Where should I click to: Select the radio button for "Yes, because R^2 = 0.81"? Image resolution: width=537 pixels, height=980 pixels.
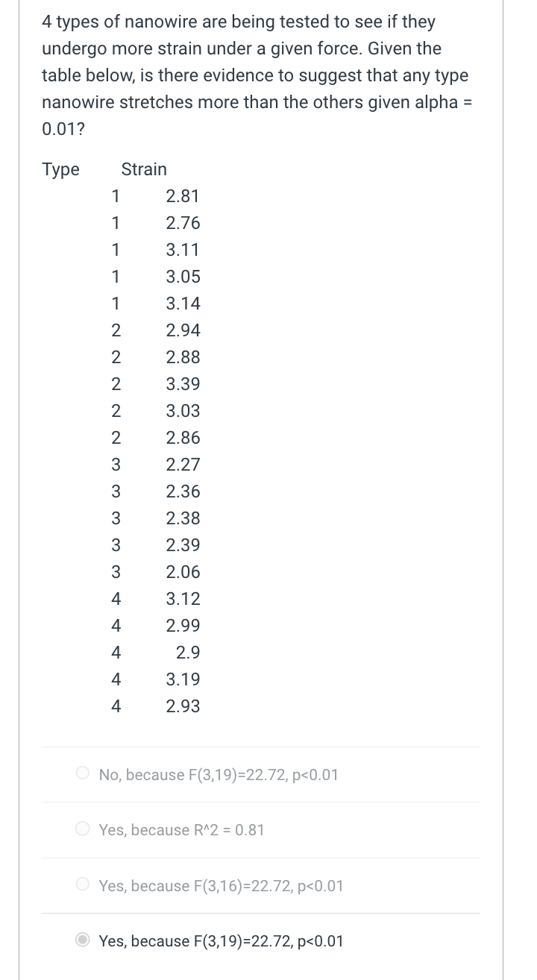pyautogui.click(x=82, y=829)
